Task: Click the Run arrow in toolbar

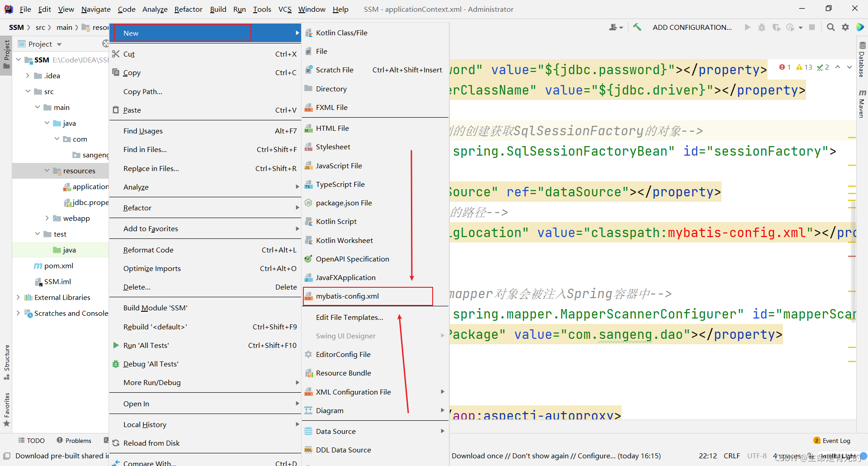Action: [x=747, y=27]
